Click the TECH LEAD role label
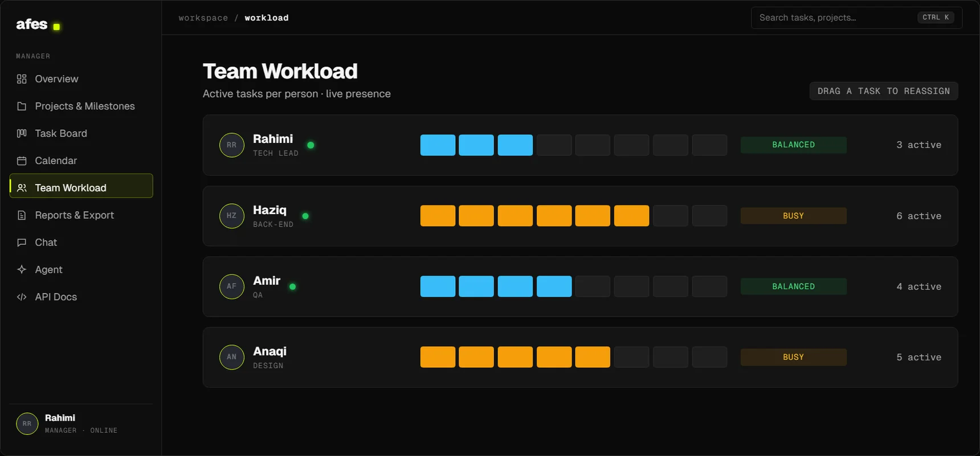 (276, 154)
